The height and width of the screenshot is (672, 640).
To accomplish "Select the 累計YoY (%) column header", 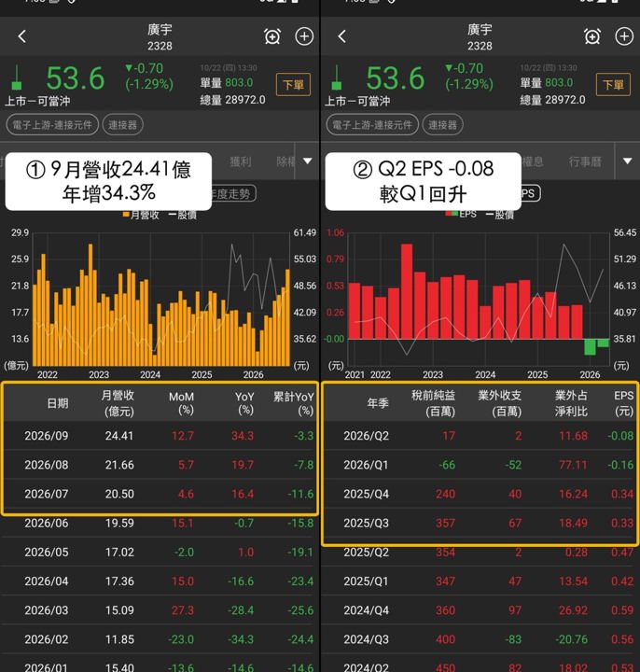I will click(294, 403).
